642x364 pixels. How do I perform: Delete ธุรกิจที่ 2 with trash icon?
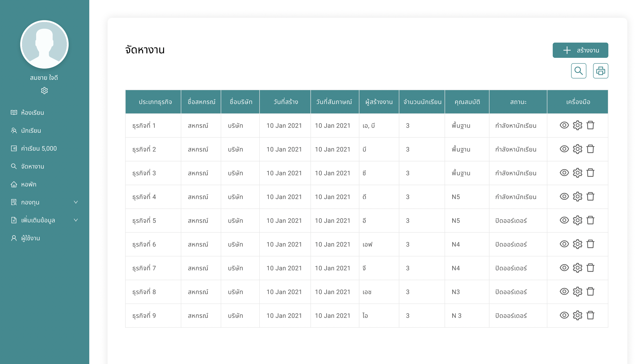point(590,149)
